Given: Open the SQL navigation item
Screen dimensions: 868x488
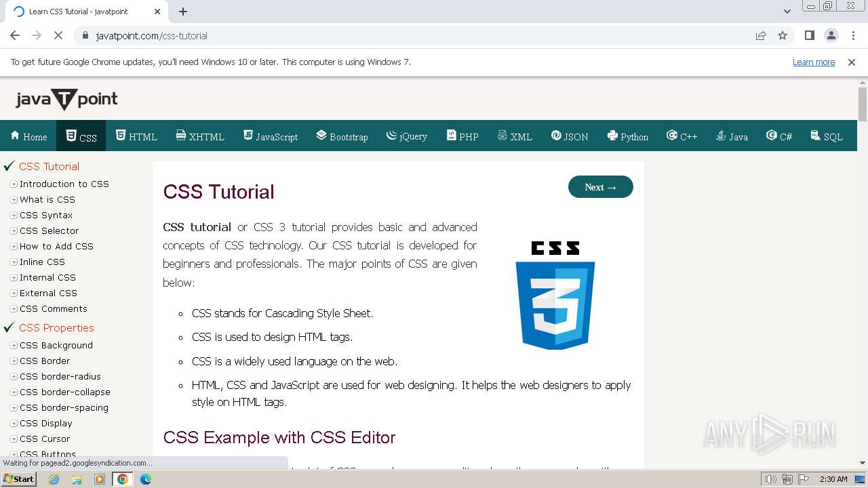Looking at the screenshot, I should pos(827,136).
